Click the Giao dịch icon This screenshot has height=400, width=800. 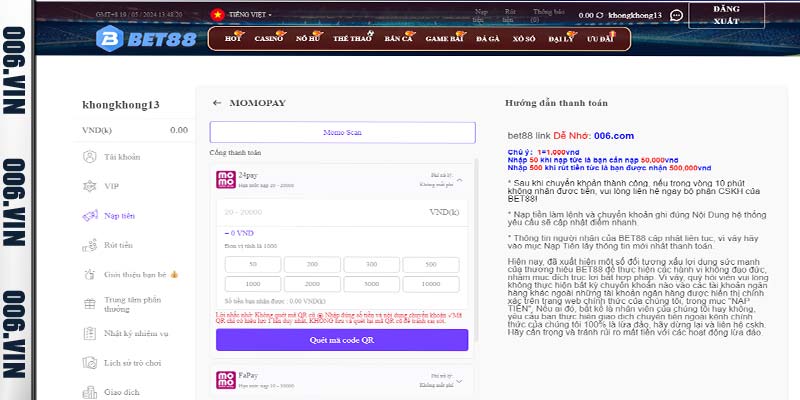tap(90, 392)
